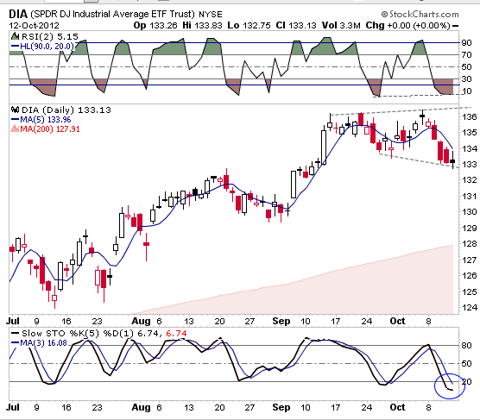480x420 pixels.
Task: Click the MA(3) 16.08 legend label
Action: pos(43,343)
